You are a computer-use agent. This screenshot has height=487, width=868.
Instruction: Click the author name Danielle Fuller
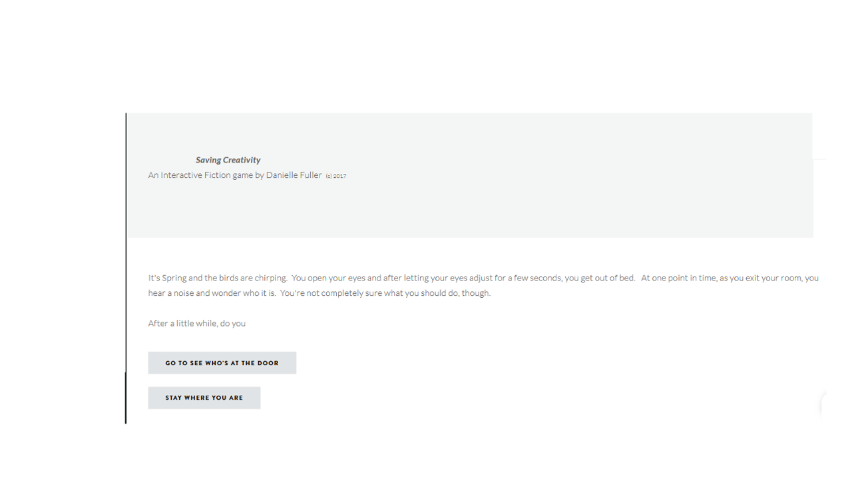click(x=294, y=175)
